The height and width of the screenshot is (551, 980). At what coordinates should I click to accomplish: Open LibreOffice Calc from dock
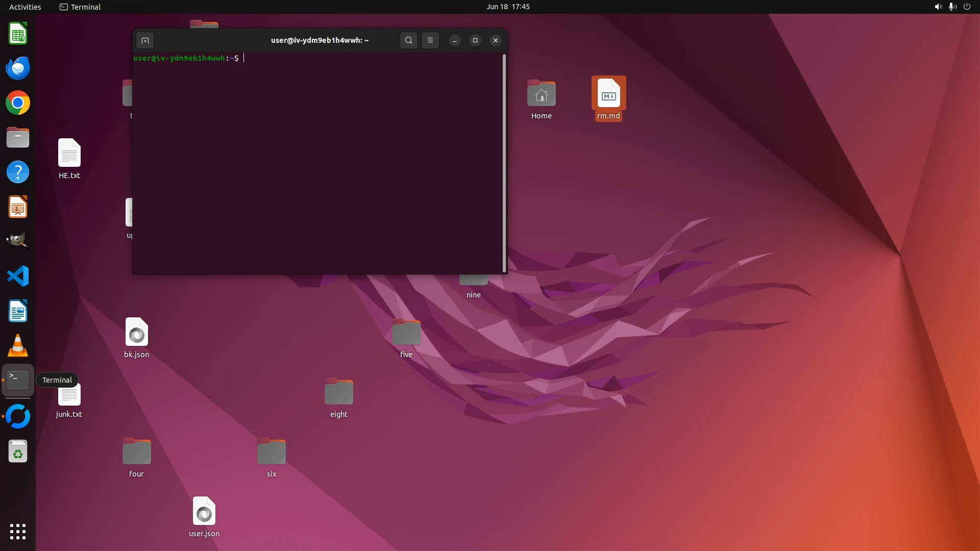click(x=18, y=34)
